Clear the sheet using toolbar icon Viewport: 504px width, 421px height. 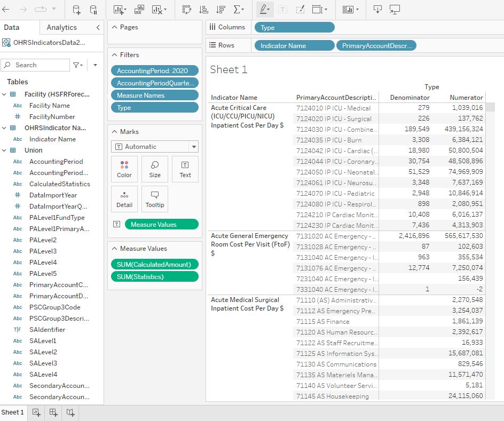coord(159,10)
